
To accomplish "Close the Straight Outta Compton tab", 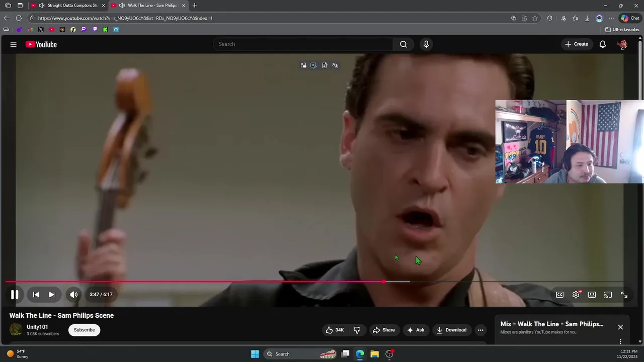I will (x=103, y=6).
